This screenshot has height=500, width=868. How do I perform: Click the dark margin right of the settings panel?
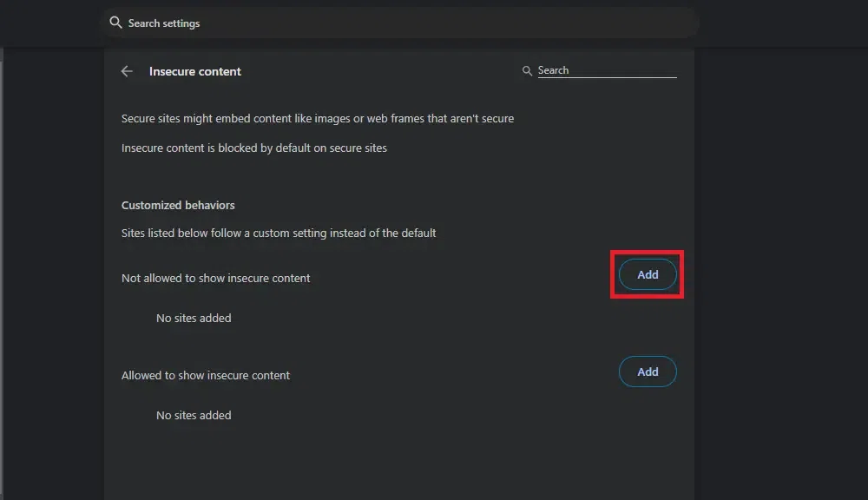coord(781,260)
